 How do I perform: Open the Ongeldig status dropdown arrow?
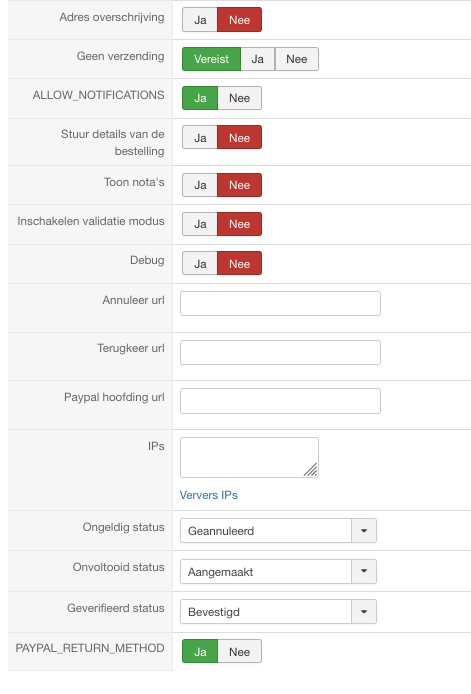364,531
